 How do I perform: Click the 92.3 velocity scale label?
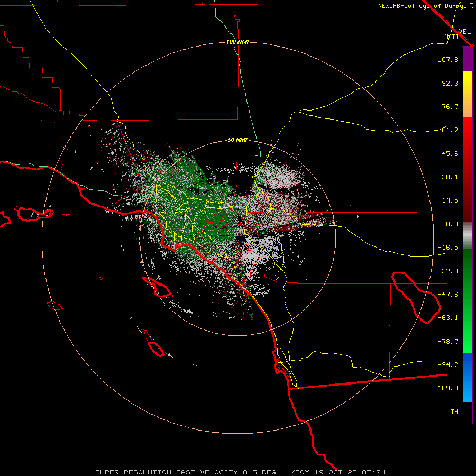450,83
